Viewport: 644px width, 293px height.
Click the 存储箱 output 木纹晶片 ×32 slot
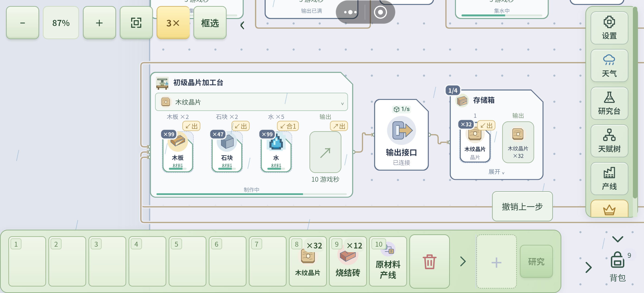coord(518,142)
